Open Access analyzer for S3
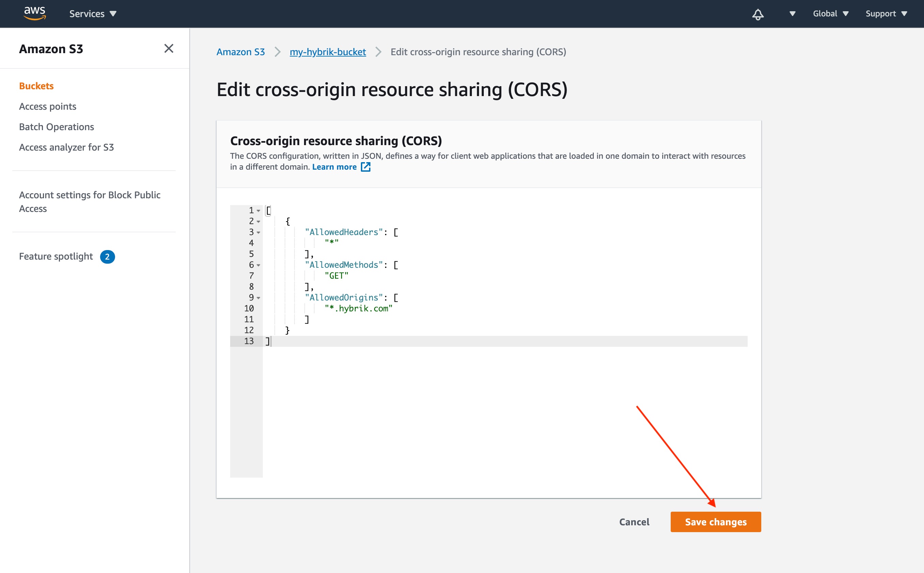 coord(66,148)
